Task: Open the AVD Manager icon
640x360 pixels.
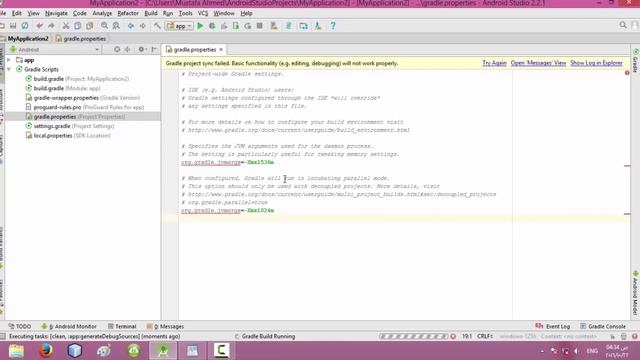Action: coord(274,26)
